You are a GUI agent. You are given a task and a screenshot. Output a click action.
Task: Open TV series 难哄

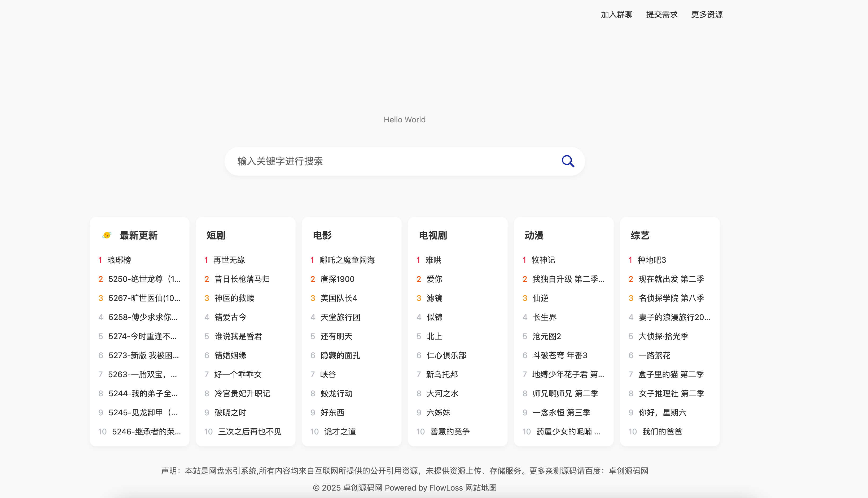(433, 260)
